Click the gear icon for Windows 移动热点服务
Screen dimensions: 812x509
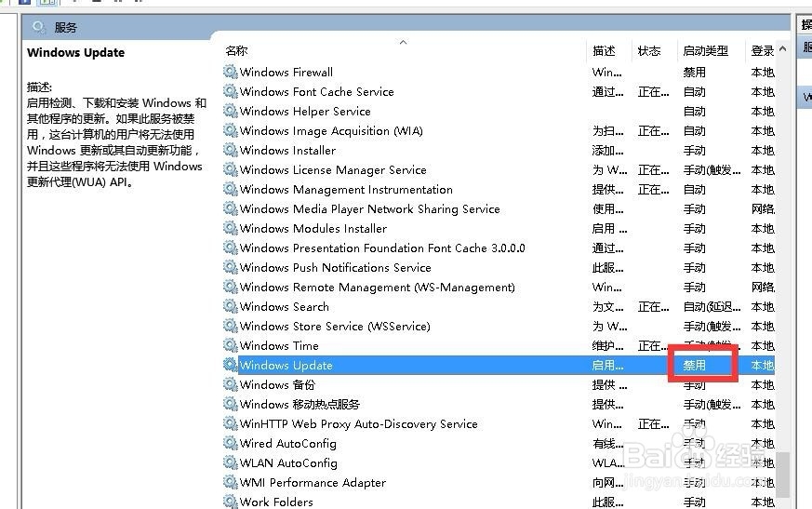click(231, 404)
